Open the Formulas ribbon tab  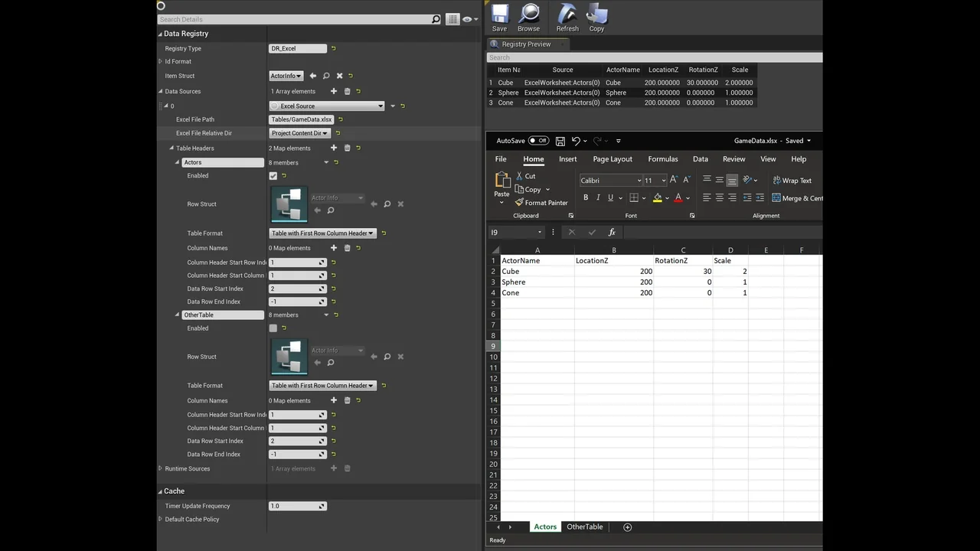tap(662, 159)
